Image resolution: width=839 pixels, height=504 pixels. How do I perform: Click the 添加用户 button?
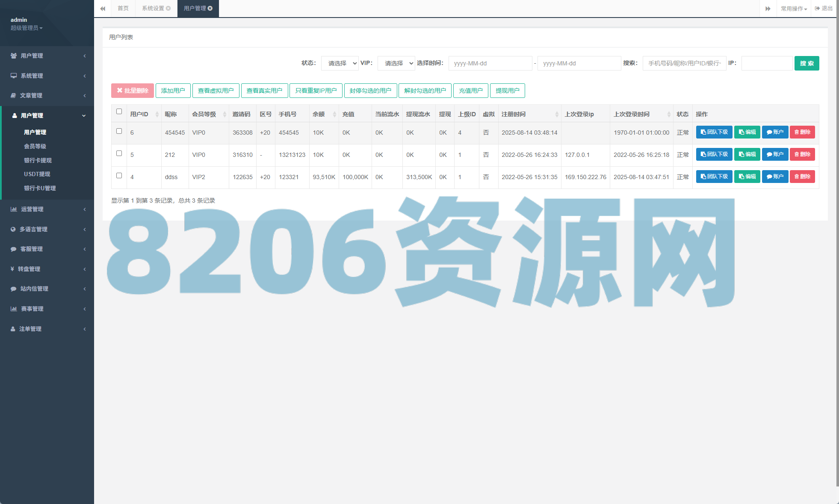(x=173, y=91)
